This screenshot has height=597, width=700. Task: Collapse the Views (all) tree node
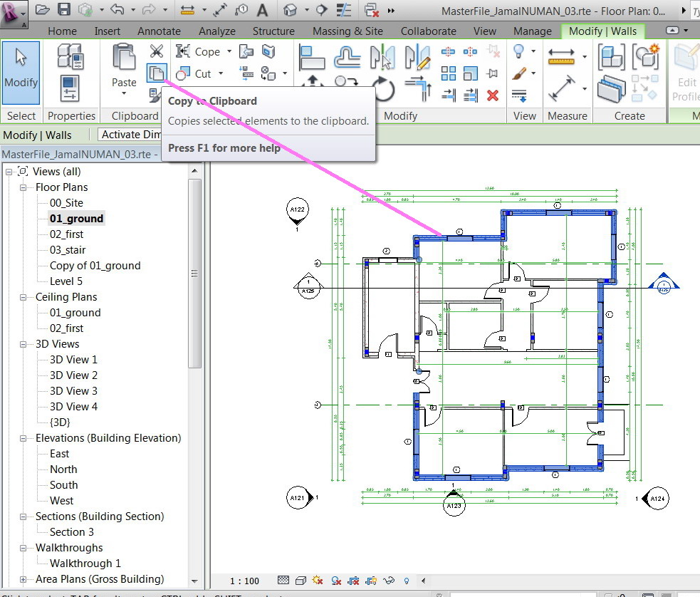(x=9, y=172)
